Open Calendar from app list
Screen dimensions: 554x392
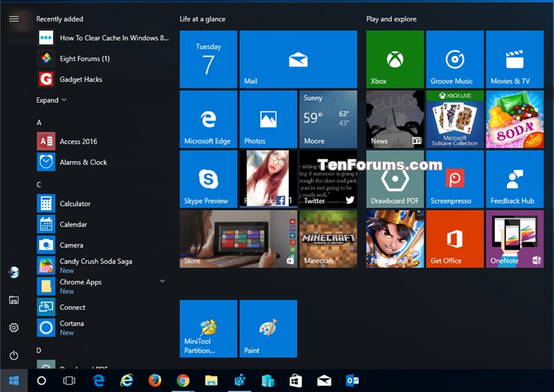(103, 224)
